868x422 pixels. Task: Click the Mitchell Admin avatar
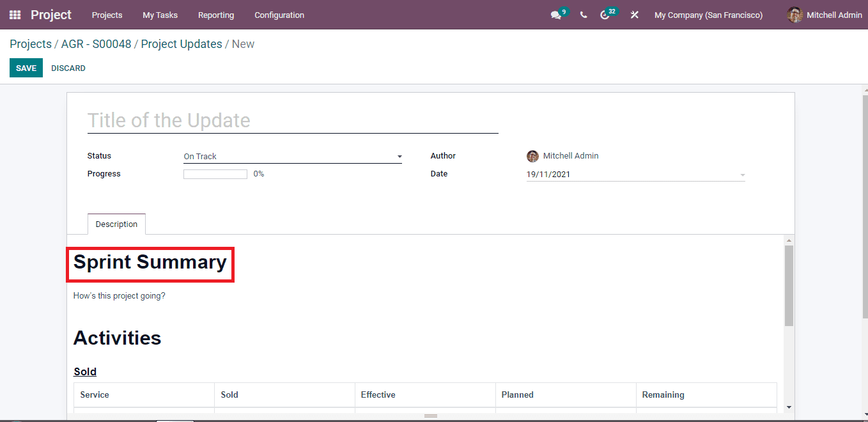(794, 14)
